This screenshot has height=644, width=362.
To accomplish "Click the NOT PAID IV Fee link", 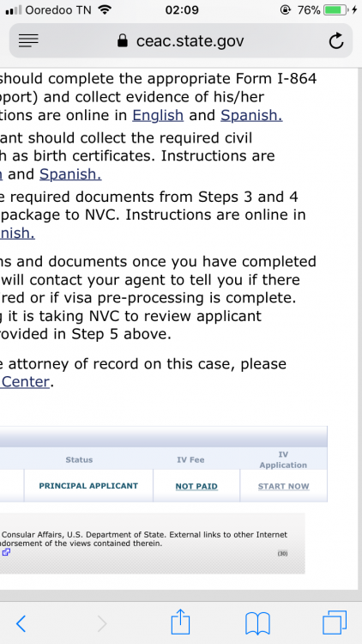I will click(196, 486).
